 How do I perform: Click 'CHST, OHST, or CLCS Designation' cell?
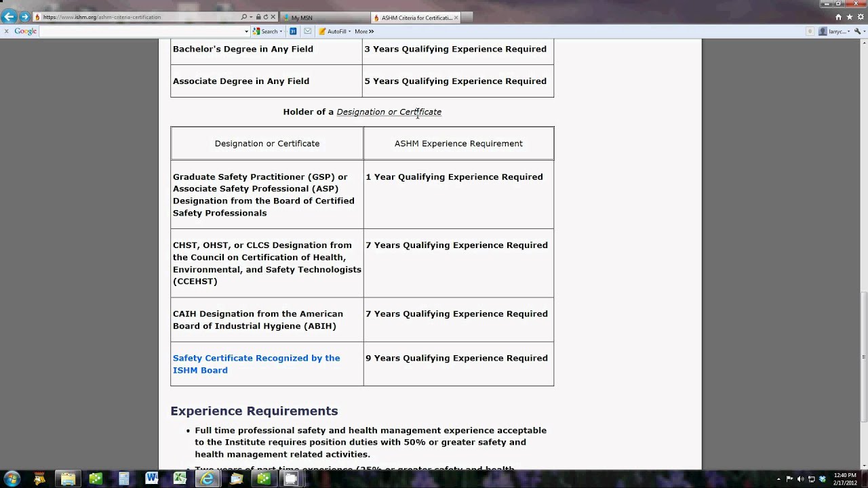tap(267, 263)
